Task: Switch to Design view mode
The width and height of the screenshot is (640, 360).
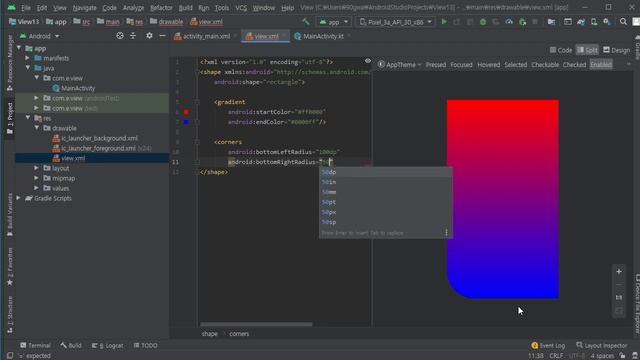Action: pyautogui.click(x=616, y=50)
